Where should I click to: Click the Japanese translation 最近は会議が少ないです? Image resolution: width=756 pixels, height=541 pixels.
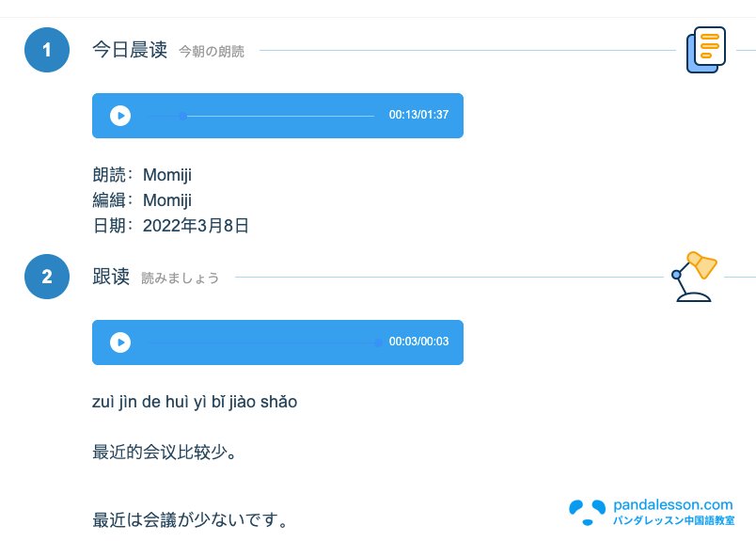pyautogui.click(x=190, y=519)
